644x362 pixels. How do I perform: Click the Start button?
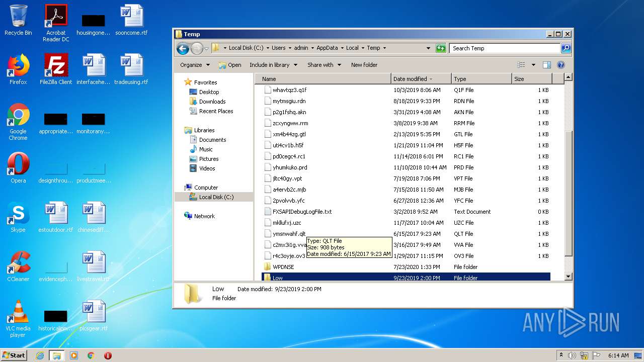coord(14,355)
